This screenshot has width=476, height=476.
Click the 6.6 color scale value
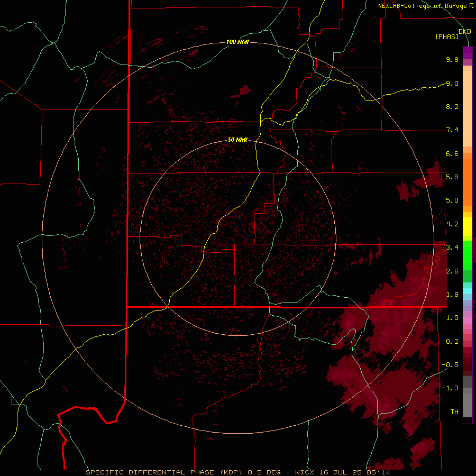[x=452, y=153]
